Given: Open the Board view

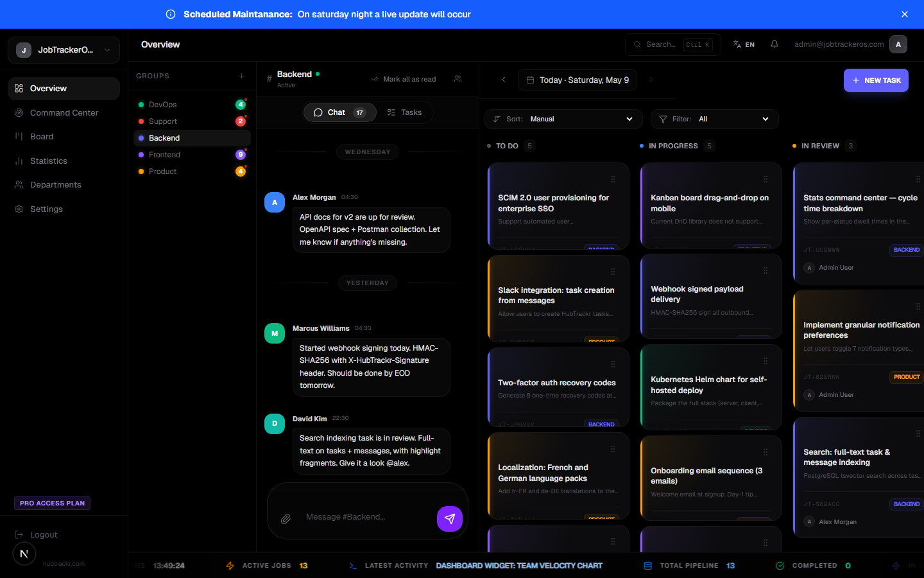Looking at the screenshot, I should pos(64,137).
